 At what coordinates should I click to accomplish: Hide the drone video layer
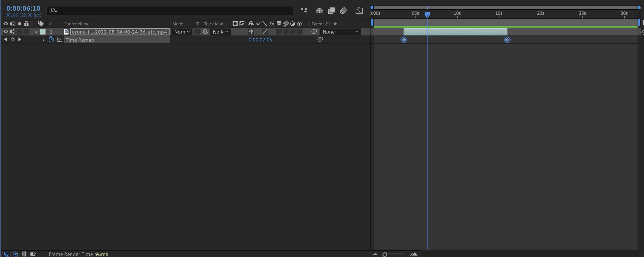point(5,32)
